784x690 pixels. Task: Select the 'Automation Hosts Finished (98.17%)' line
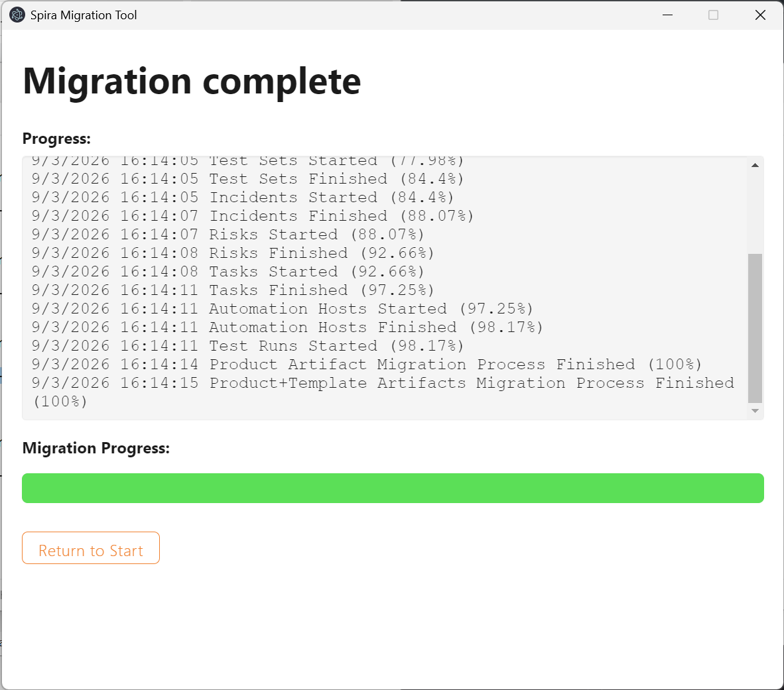pyautogui.click(x=287, y=327)
